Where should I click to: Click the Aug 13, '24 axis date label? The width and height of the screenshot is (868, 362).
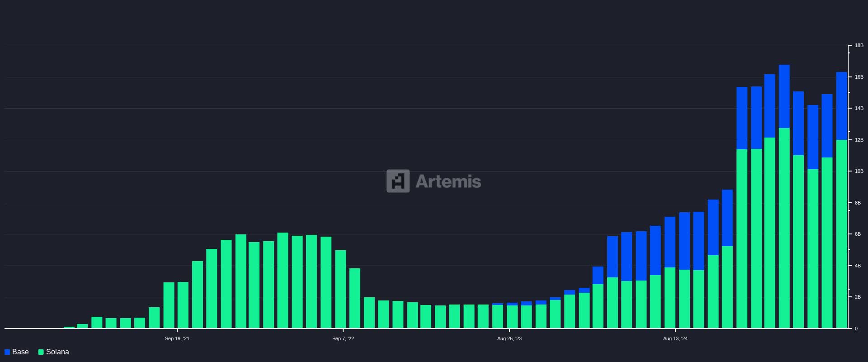point(675,338)
